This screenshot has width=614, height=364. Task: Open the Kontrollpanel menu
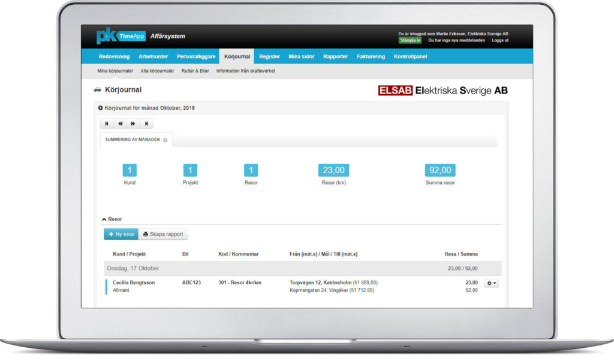coord(410,56)
